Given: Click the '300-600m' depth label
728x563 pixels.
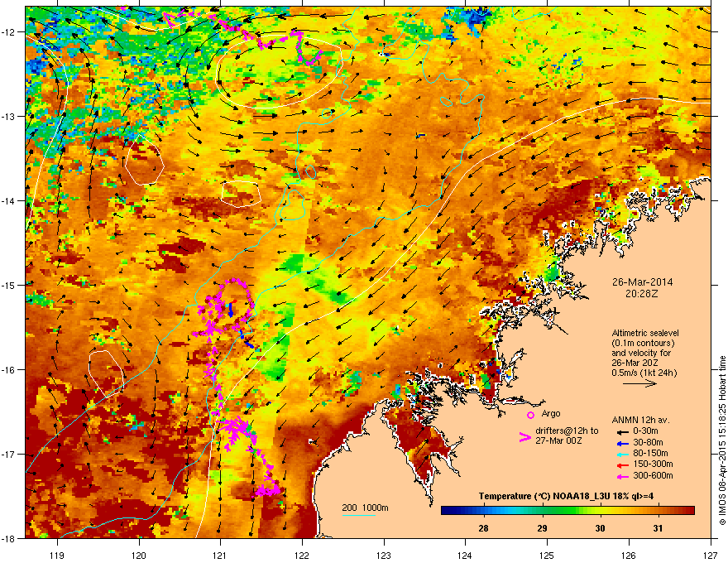Looking at the screenshot, I should tap(653, 475).
